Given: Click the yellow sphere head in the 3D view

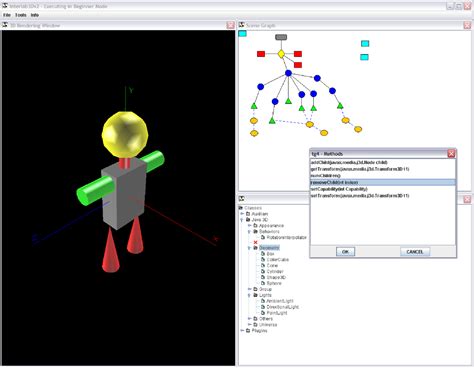Looking at the screenshot, I should pyautogui.click(x=125, y=134).
